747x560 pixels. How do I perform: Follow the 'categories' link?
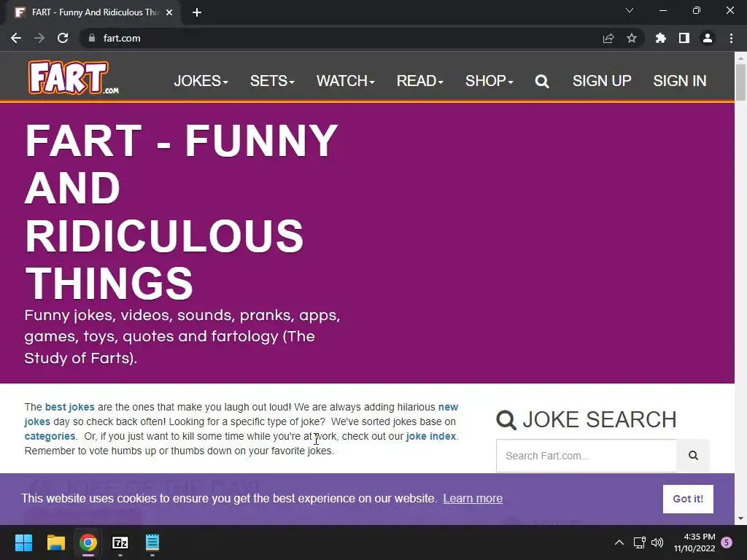(x=50, y=436)
